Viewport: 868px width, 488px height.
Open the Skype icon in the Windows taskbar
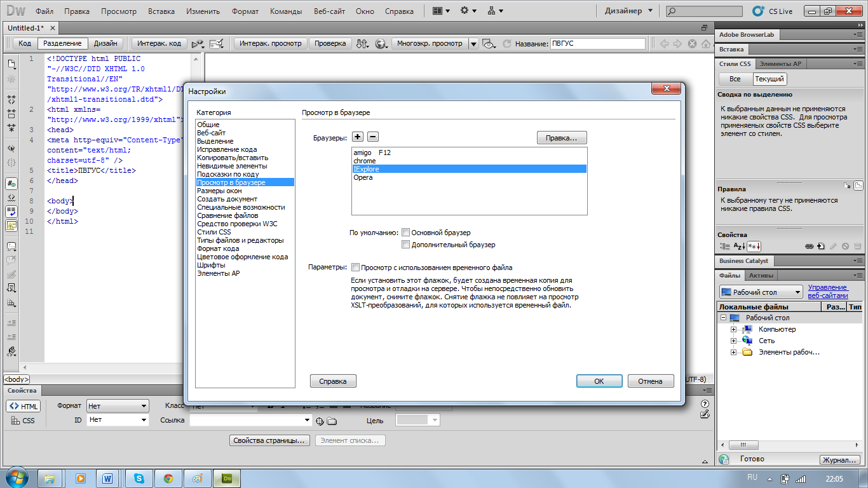[x=139, y=478]
